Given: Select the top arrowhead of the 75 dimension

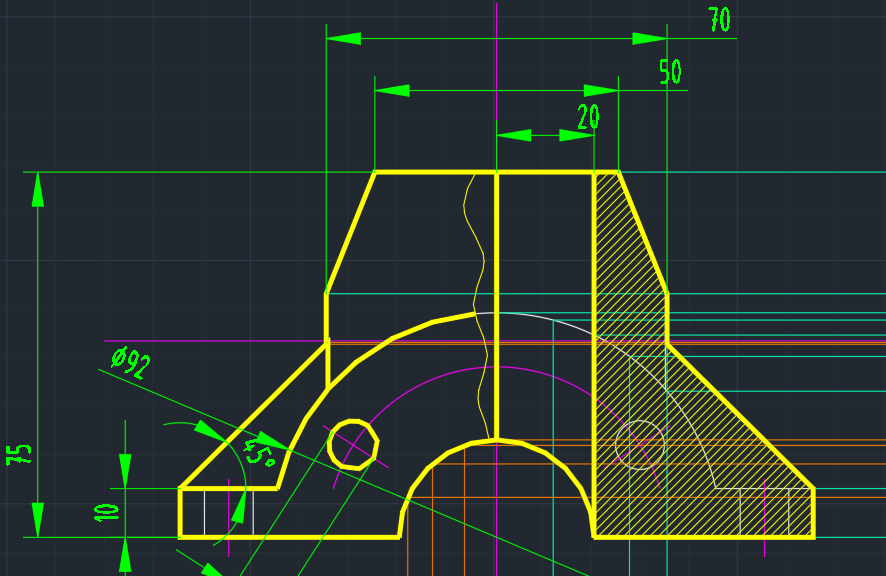Looking at the screenshot, I should pyautogui.click(x=38, y=189).
